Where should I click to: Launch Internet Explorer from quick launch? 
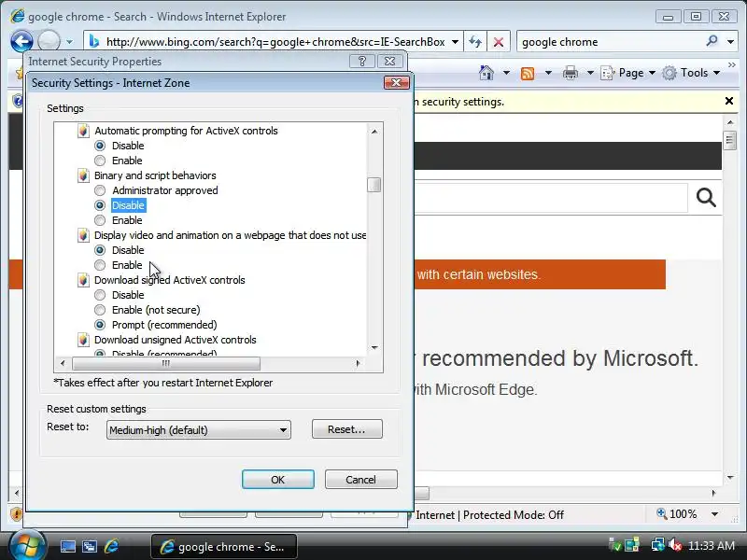(111, 546)
